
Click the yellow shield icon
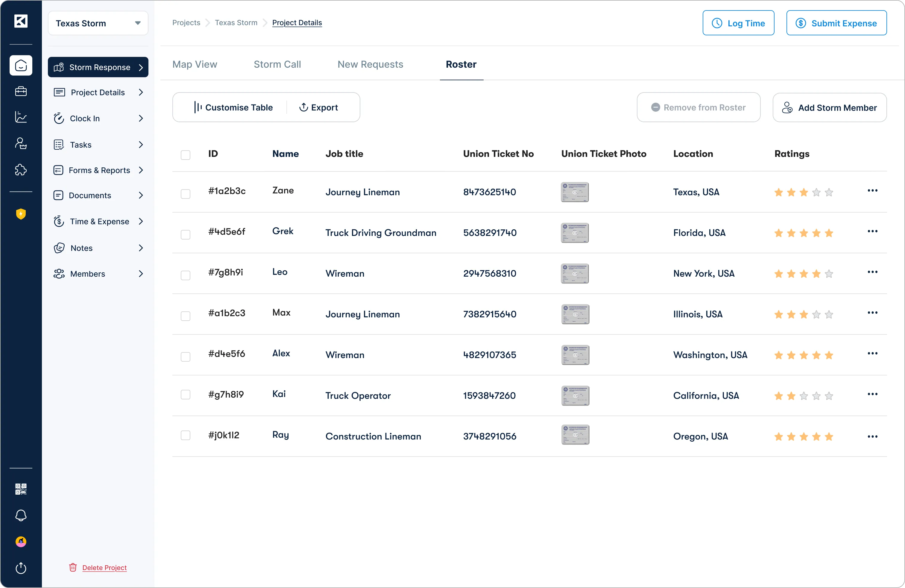click(21, 214)
